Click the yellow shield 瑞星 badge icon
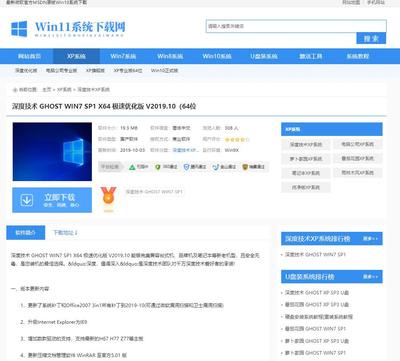 click(245, 167)
